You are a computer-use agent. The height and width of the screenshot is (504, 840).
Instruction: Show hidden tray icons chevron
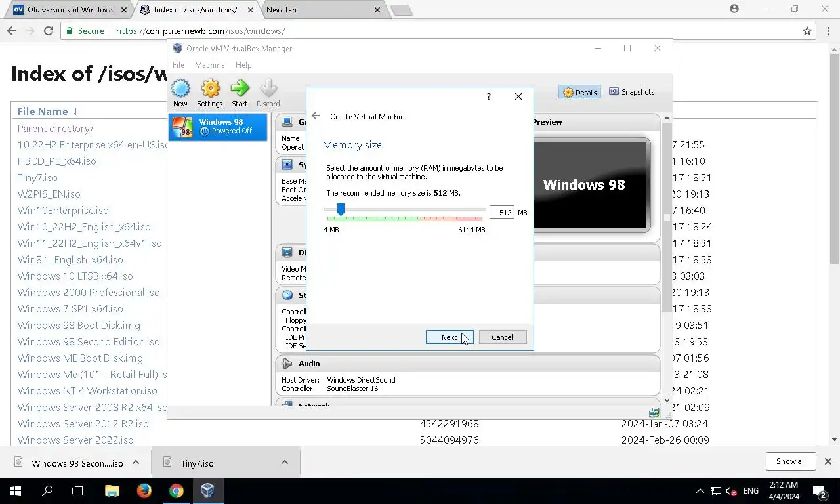pos(700,491)
